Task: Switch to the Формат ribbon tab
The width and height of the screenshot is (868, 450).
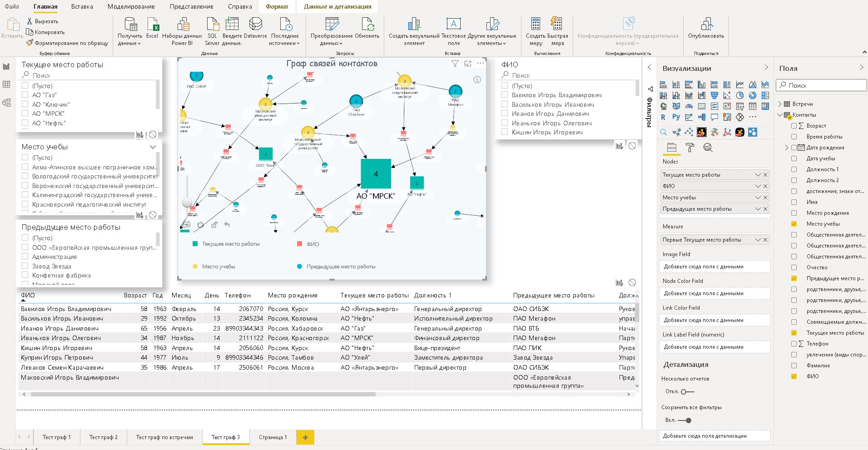Action: [277, 6]
